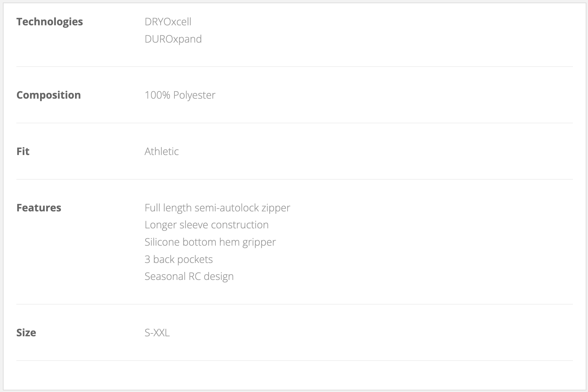Click the S-XXL size value
Viewport: 588px width, 392px height.
[157, 333]
